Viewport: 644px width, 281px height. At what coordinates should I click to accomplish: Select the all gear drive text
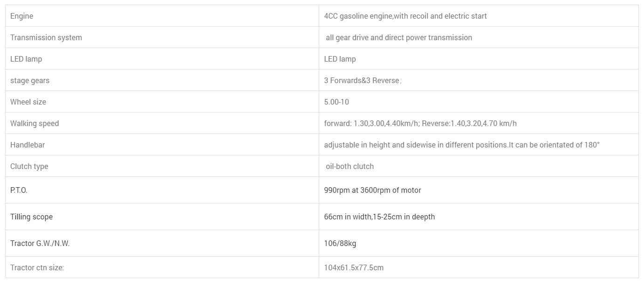click(x=399, y=37)
